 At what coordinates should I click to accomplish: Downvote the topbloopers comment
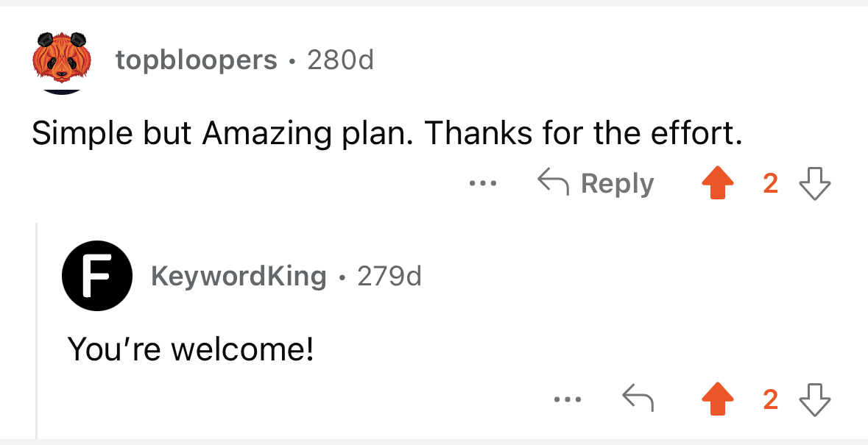tap(816, 184)
